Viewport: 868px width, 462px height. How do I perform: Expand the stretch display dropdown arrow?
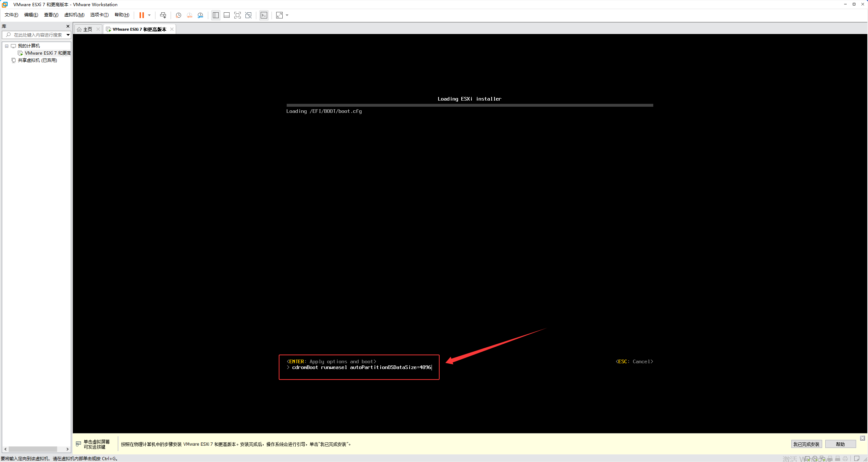coord(287,15)
